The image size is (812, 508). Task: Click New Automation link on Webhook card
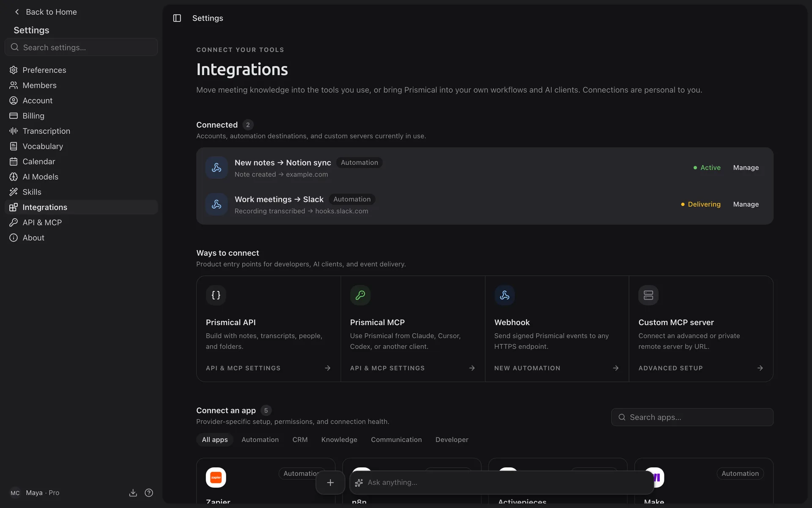coord(557,368)
